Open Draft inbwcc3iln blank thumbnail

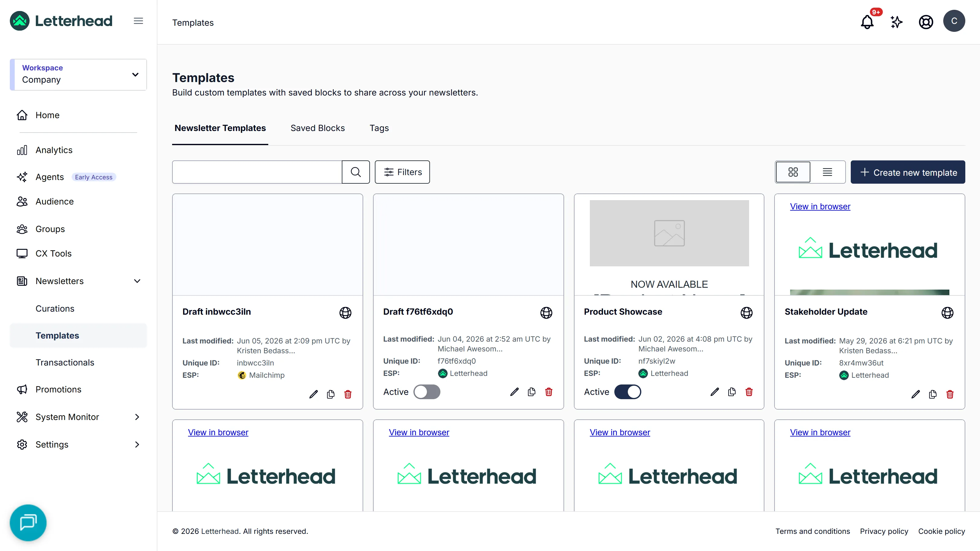click(x=267, y=245)
